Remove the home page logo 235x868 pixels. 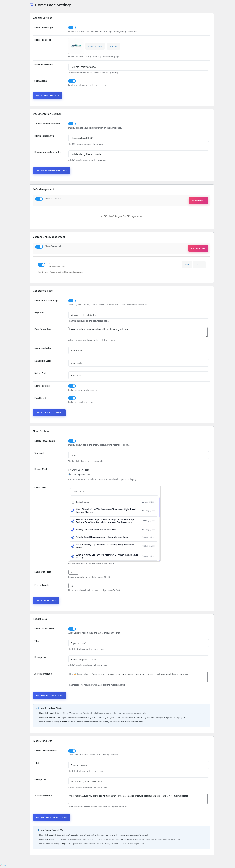113,46
